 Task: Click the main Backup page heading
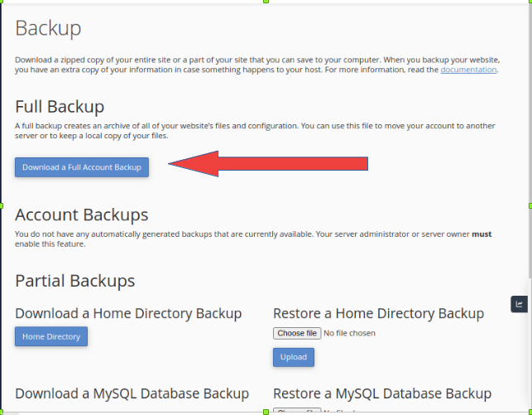point(48,28)
